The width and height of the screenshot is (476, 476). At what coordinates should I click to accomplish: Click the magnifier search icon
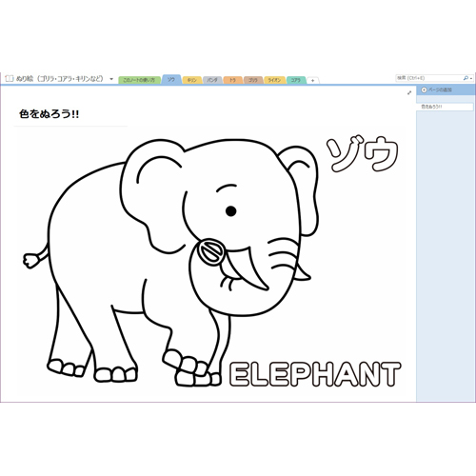[x=466, y=78]
